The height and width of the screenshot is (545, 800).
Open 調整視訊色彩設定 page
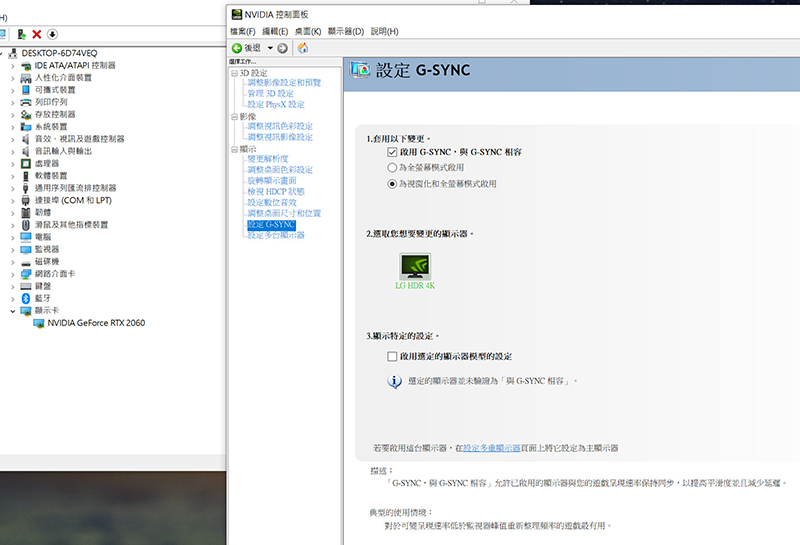(x=280, y=126)
